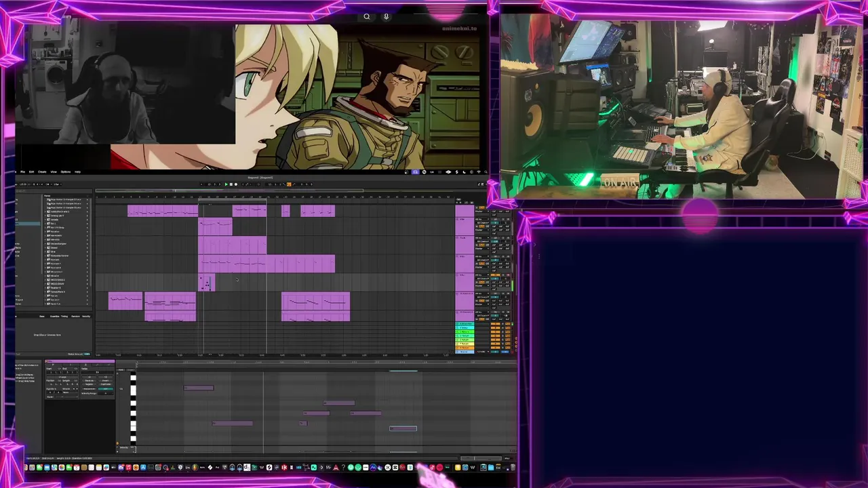Select the orange return track header
868x488 pixels.
tap(465, 348)
